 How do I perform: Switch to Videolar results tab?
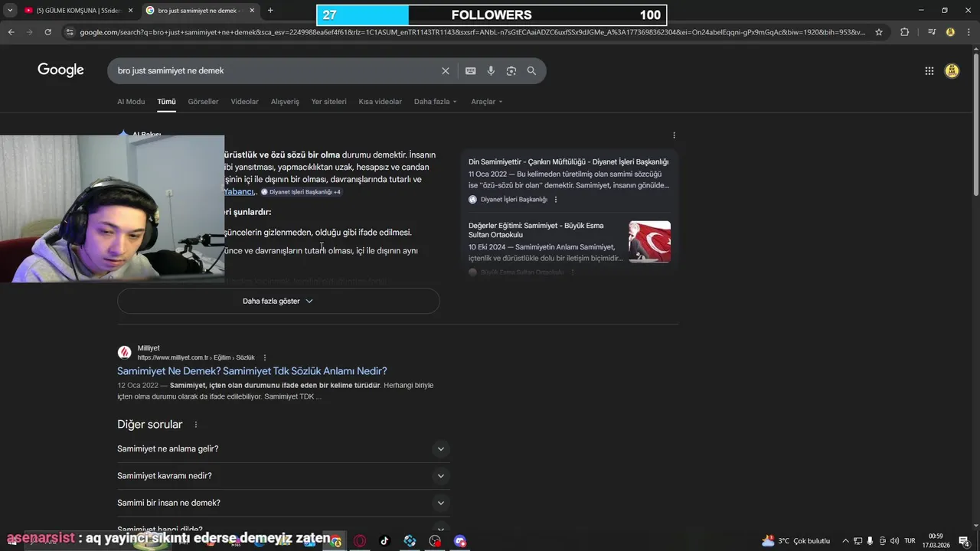[x=244, y=102]
